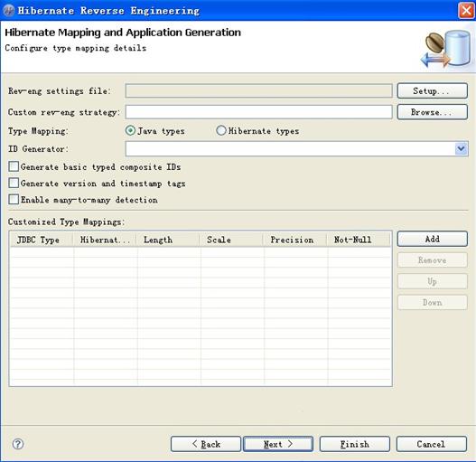Select the Hibernat... column header

coord(105,240)
